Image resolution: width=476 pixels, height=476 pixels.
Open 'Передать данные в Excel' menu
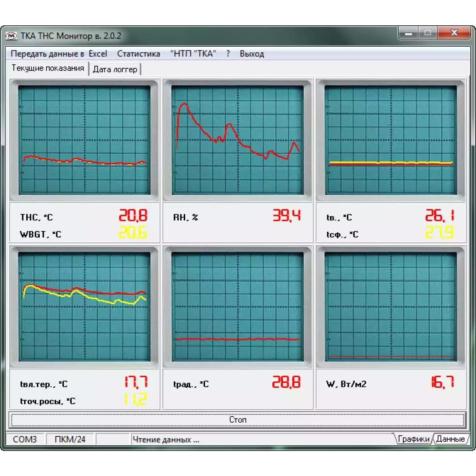tap(59, 54)
